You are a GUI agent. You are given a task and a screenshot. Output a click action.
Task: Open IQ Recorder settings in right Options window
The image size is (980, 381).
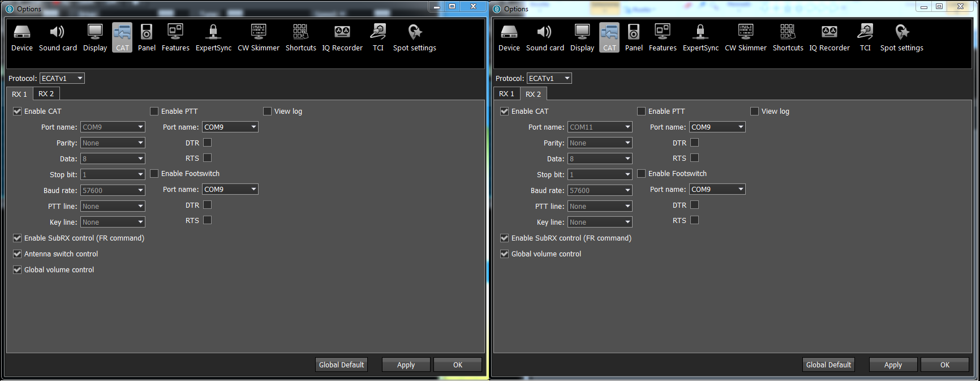tap(829, 38)
